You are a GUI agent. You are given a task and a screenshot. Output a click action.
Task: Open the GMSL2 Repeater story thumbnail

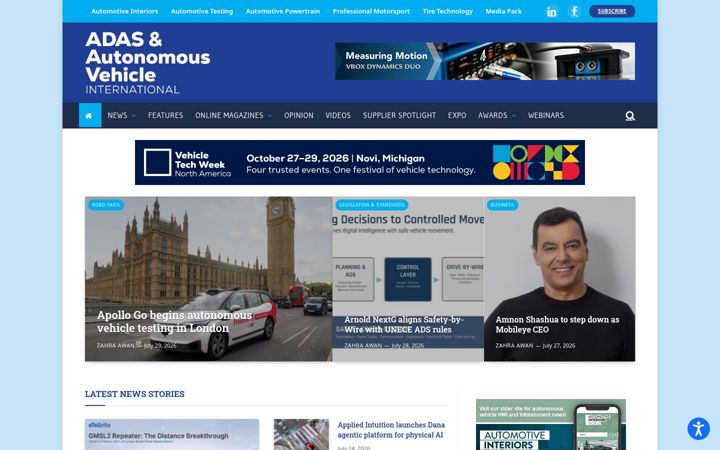point(172,434)
